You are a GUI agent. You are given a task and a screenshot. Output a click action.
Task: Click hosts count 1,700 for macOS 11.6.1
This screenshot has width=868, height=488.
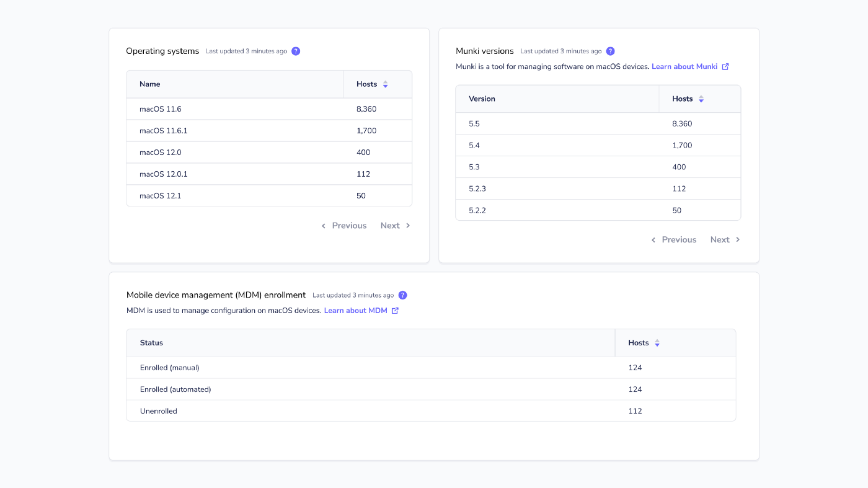(366, 131)
